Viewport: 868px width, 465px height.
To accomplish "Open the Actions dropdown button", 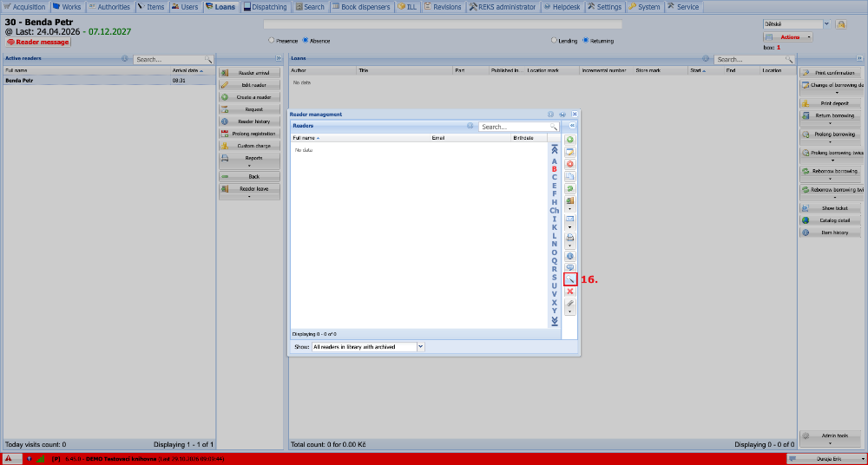I will 788,37.
